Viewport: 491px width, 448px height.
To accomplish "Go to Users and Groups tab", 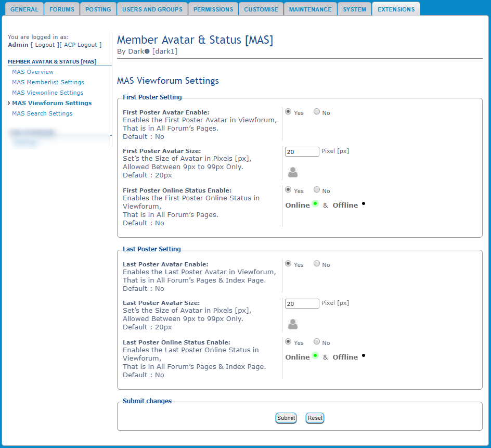I will click(x=151, y=9).
